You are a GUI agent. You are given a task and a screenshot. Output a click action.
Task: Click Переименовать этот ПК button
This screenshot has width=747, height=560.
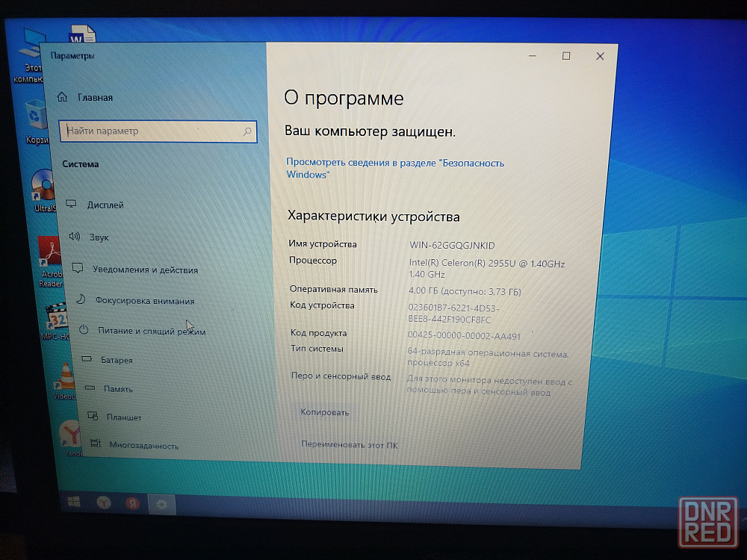click(x=349, y=445)
